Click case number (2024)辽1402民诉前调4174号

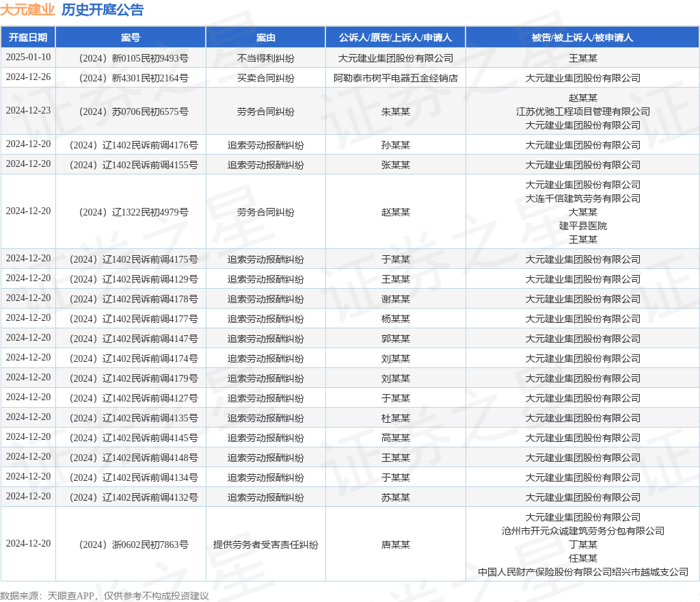[x=133, y=358]
